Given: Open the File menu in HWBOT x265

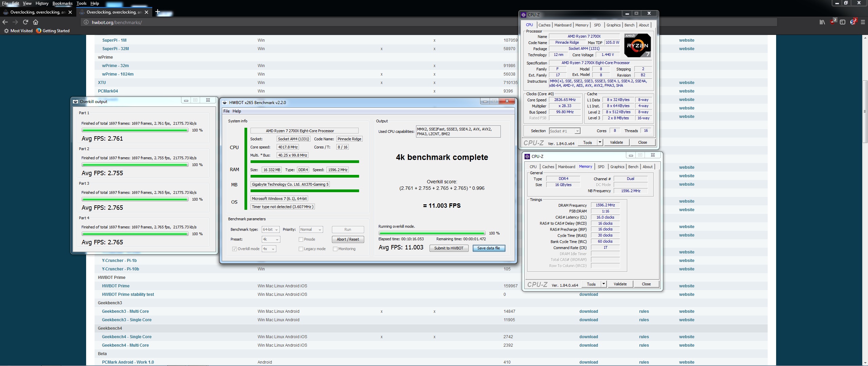Looking at the screenshot, I should click(226, 111).
